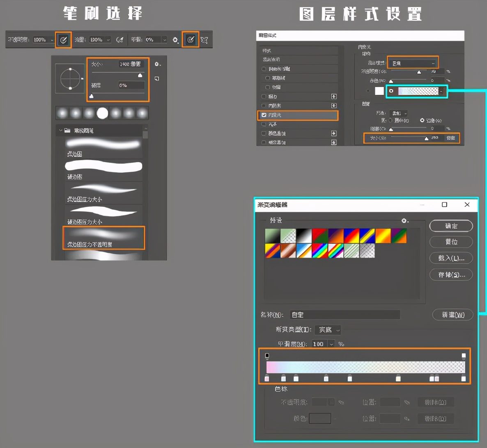Select the black-to-white gradient preset swatch

tap(304, 236)
